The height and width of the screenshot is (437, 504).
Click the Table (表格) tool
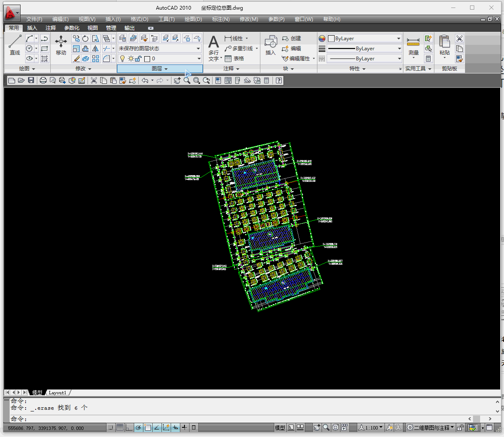234,59
